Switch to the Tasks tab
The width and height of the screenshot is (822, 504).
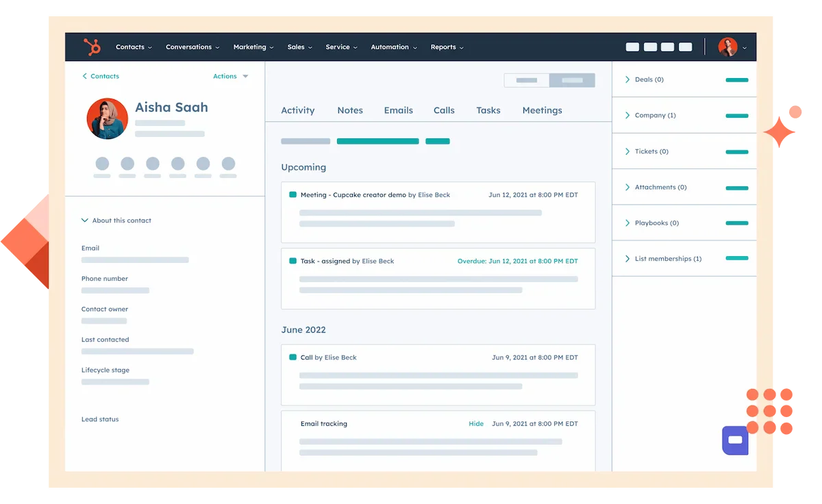(488, 110)
